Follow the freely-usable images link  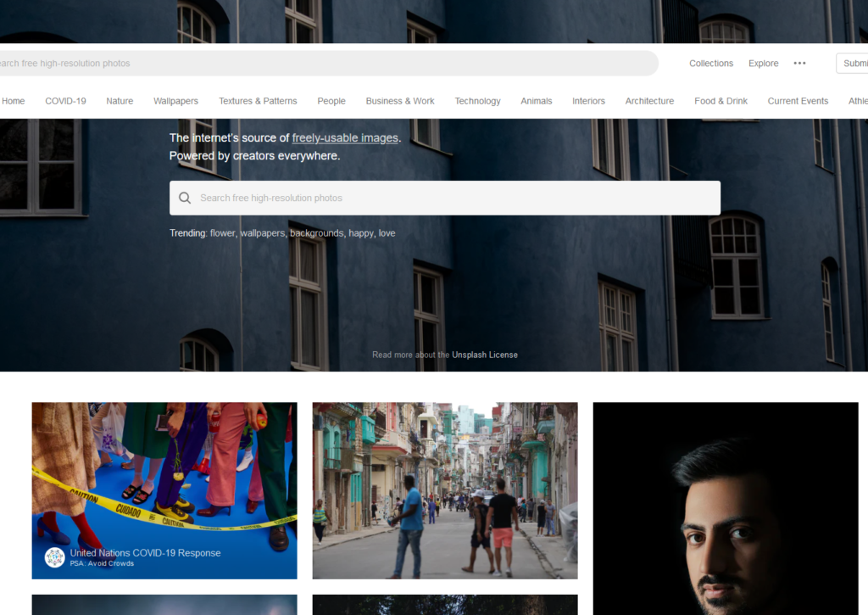point(345,137)
